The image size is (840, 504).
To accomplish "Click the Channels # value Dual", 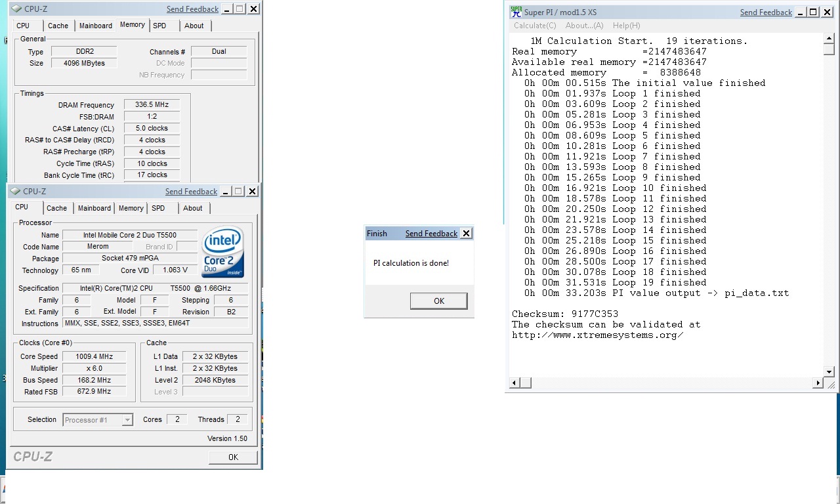I will pyautogui.click(x=219, y=51).
